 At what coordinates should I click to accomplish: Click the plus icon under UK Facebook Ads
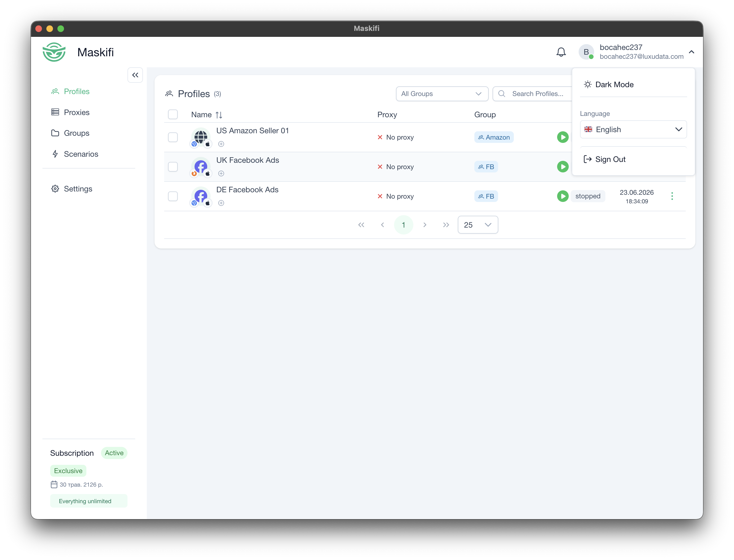221,173
